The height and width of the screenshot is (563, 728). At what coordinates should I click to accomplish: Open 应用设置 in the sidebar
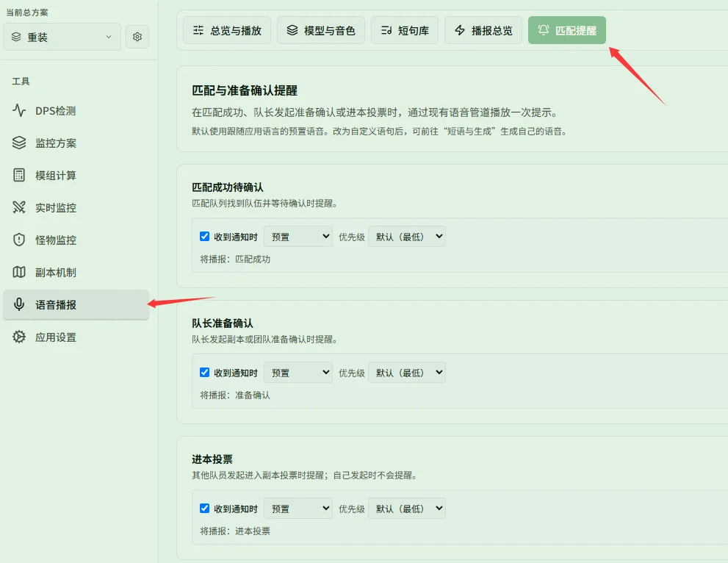click(76, 337)
